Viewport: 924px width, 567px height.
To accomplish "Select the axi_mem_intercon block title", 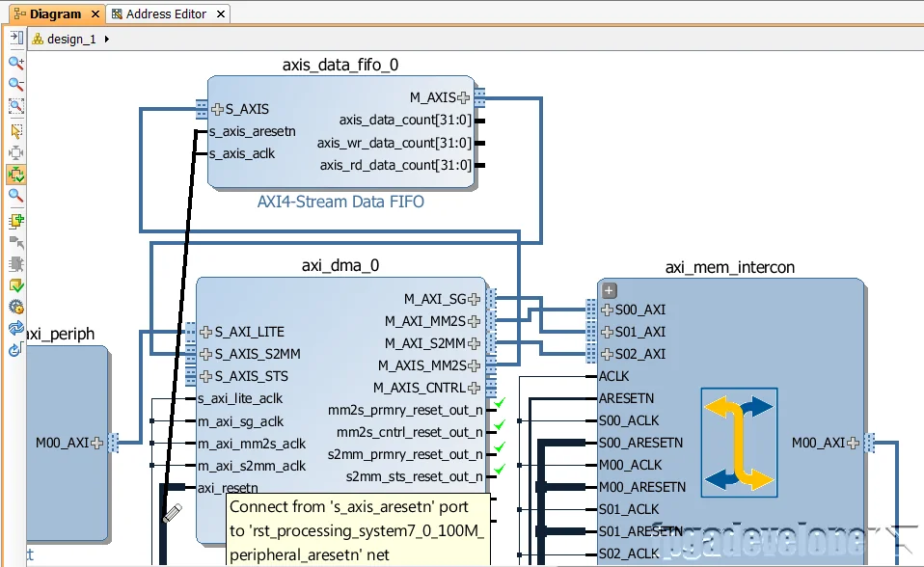I will [x=729, y=267].
